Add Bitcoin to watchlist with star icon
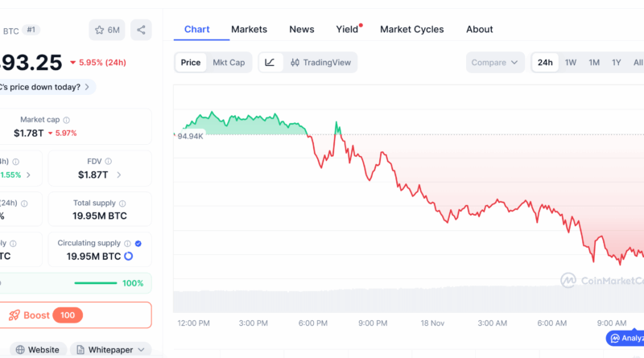 click(107, 30)
